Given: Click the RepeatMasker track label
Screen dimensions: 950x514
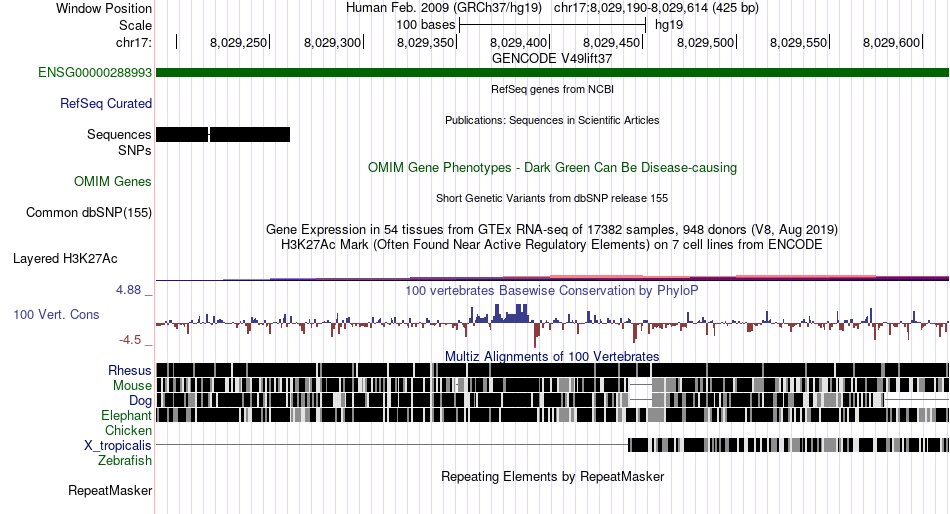Looking at the screenshot, I should [x=110, y=490].
